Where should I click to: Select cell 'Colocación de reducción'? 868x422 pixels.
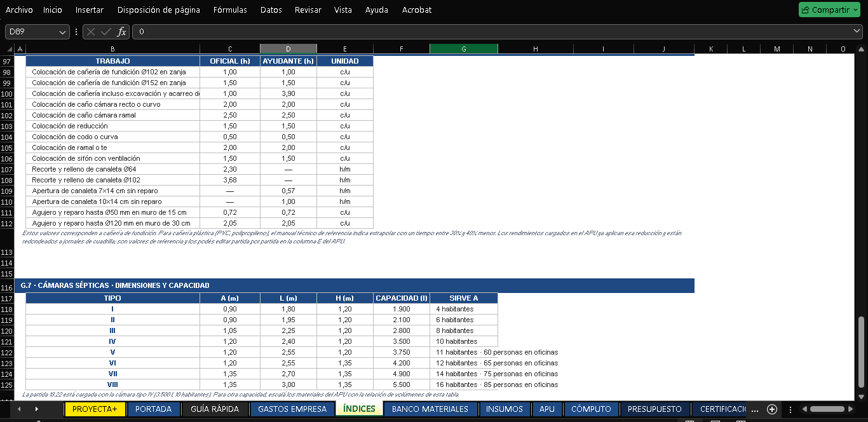[x=113, y=126]
